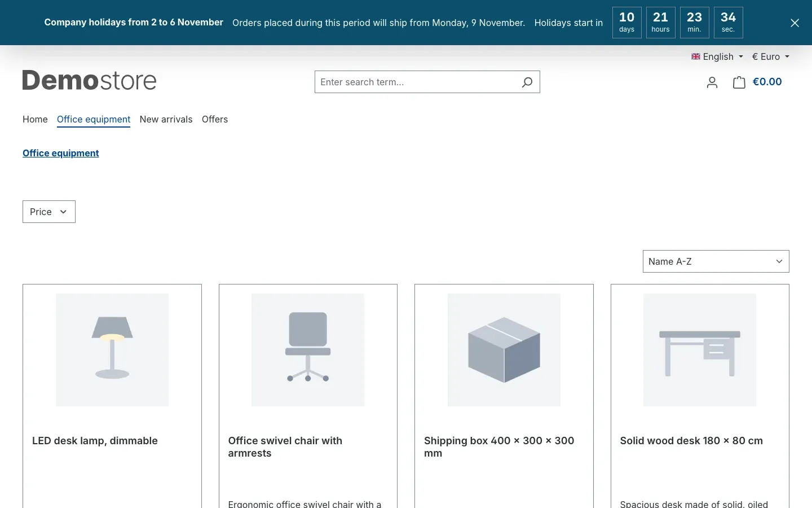Click the search magnifier icon
Screen dimensions: 812x508
coord(527,82)
